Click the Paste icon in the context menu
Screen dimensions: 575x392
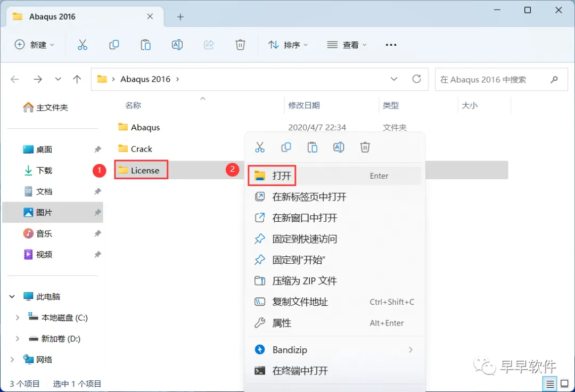pos(313,147)
